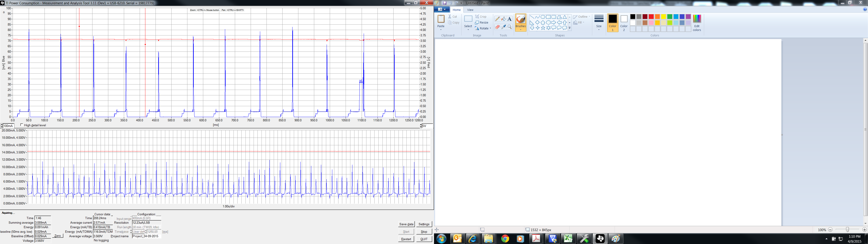Viewport: 868px width, 244px height.
Task: Select the Fill with color bucket tool
Action: 503,19
